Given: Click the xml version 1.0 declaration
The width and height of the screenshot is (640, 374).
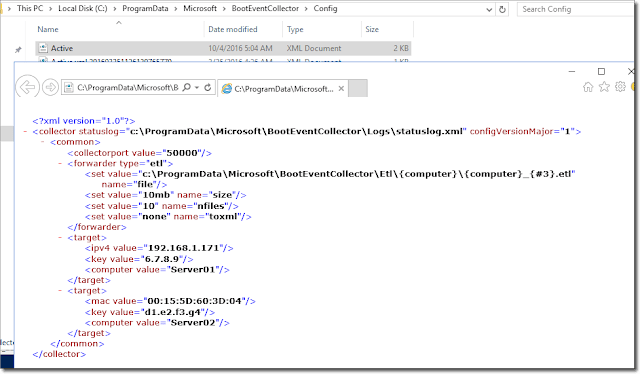Looking at the screenshot, I should point(84,121).
